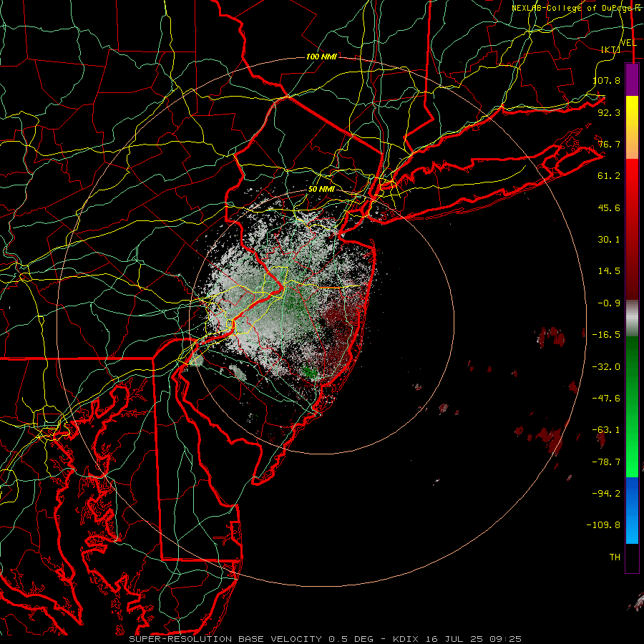The height and width of the screenshot is (644, 644).
Task: Click the TH threshold label
Action: [615, 557]
